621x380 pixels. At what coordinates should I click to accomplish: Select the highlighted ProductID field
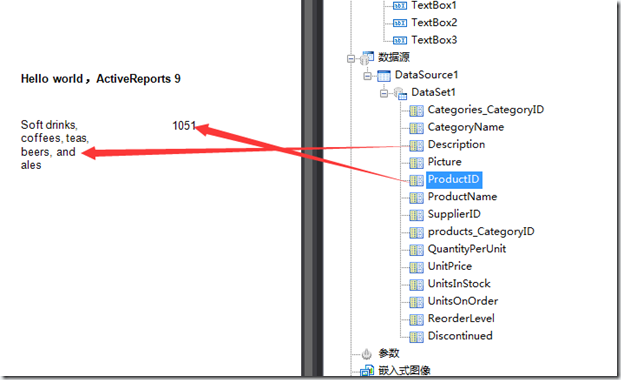click(x=454, y=179)
